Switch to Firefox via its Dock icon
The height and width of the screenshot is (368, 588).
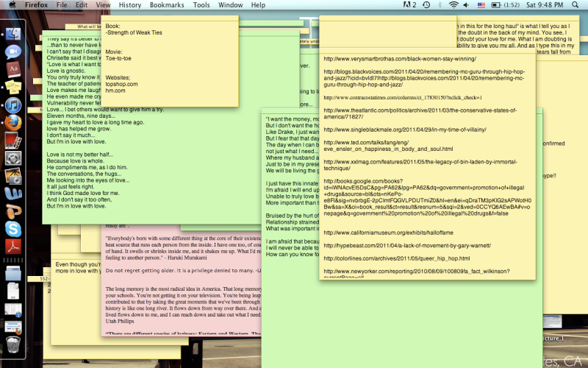[13, 123]
